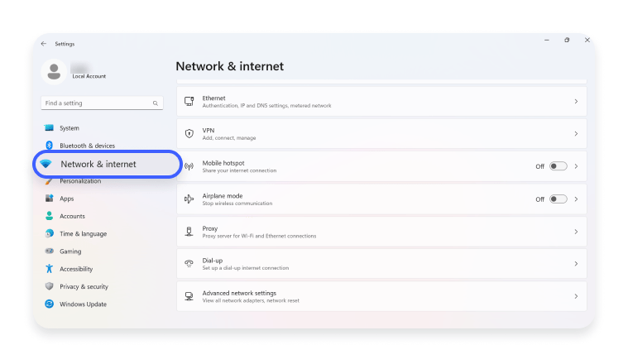Open Bluetooth & devices in sidebar
The image size is (628, 364).
(87, 146)
